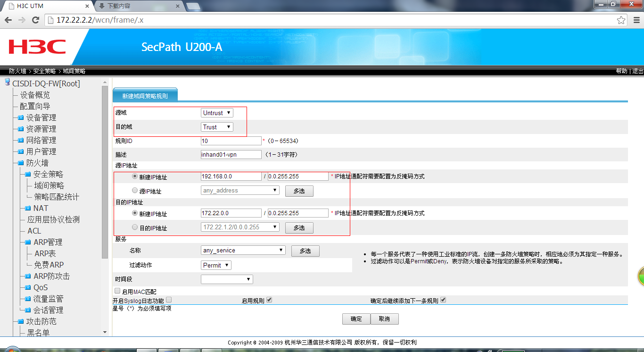Click folder icon beside 设备管理
The height and width of the screenshot is (352, 644).
[21, 117]
